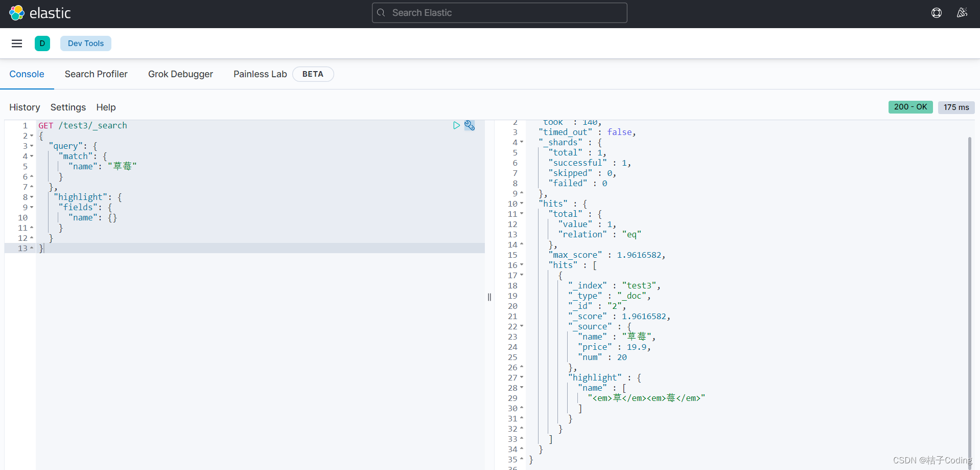Switch to the Grok Debugger tab
The image size is (980, 470).
[180, 74]
